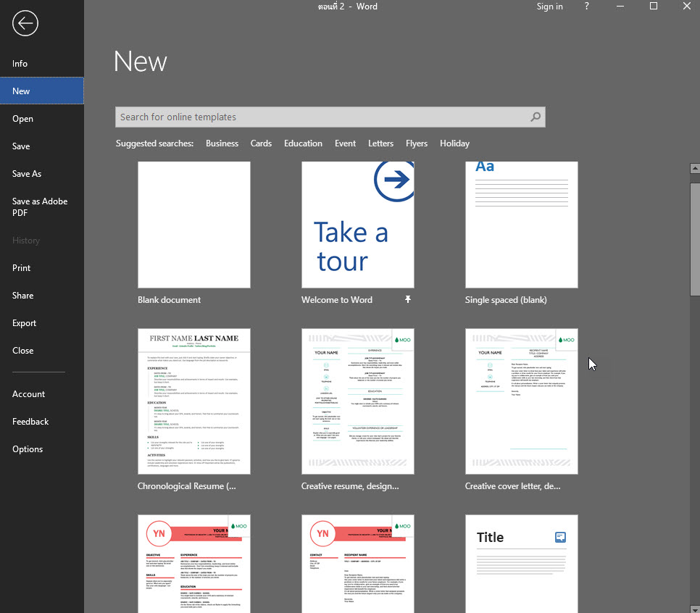Go to the Export page
The image size is (700, 613).
[42, 322]
